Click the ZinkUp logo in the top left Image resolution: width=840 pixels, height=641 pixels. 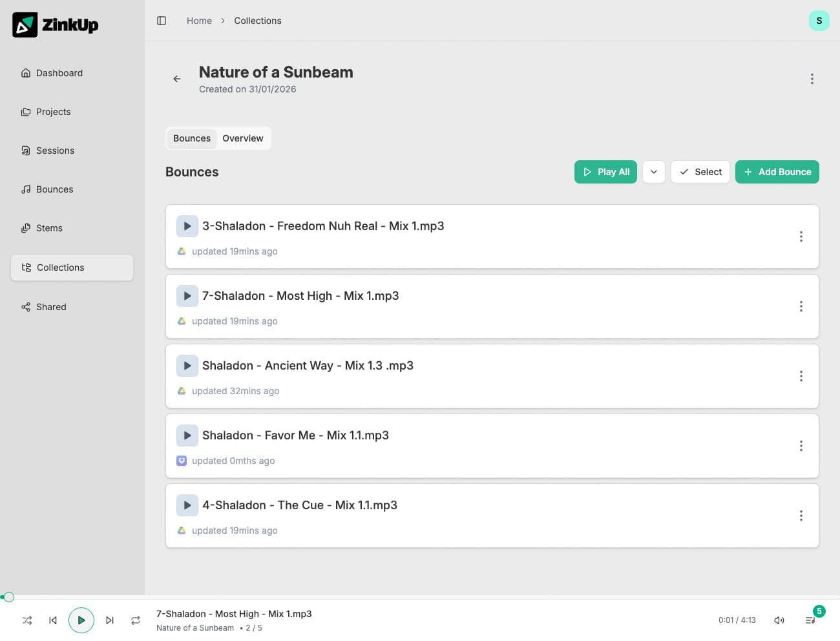click(x=55, y=25)
